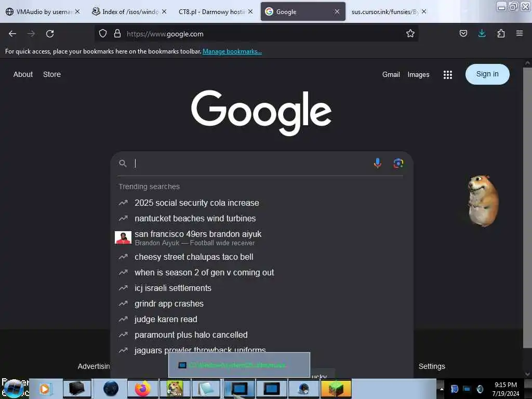Click the Sign in button

487,74
